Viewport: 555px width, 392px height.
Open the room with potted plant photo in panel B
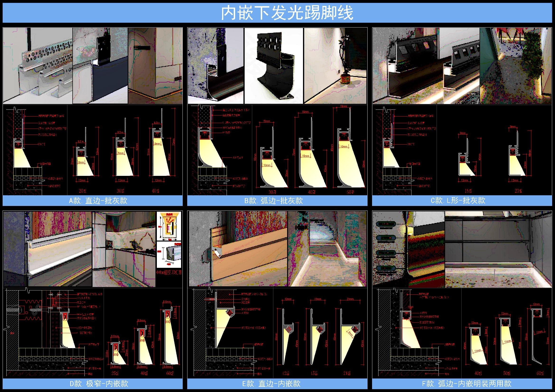[335, 66]
